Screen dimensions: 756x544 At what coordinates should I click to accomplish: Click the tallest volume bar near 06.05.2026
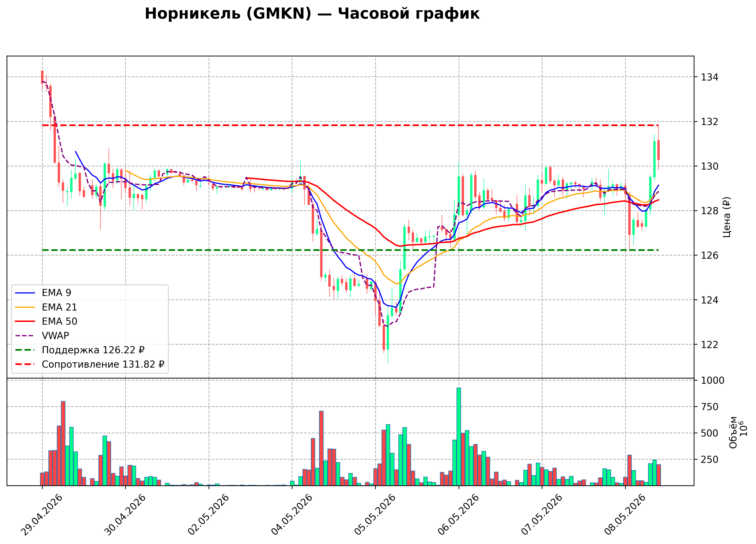(x=459, y=437)
